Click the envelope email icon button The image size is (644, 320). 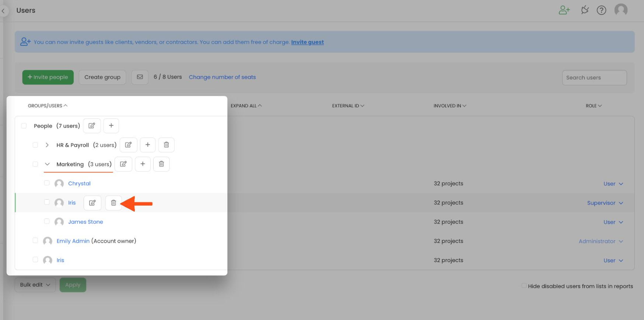click(x=140, y=77)
